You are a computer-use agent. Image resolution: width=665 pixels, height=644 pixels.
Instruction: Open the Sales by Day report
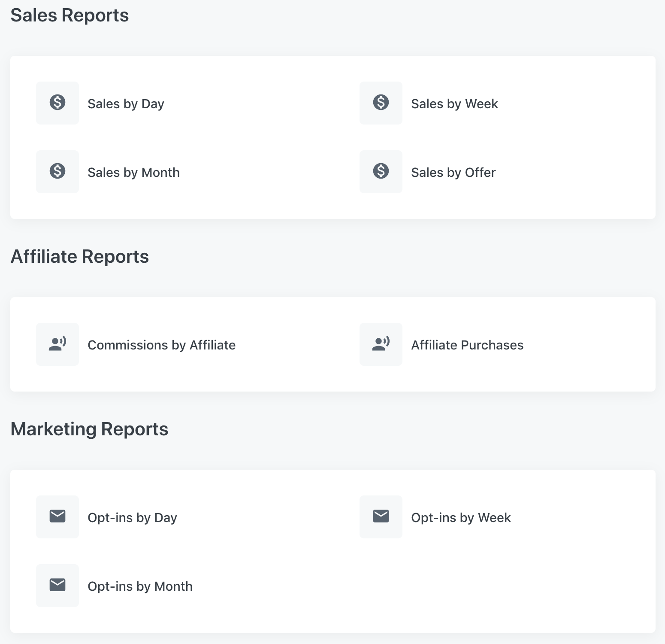pos(126,104)
